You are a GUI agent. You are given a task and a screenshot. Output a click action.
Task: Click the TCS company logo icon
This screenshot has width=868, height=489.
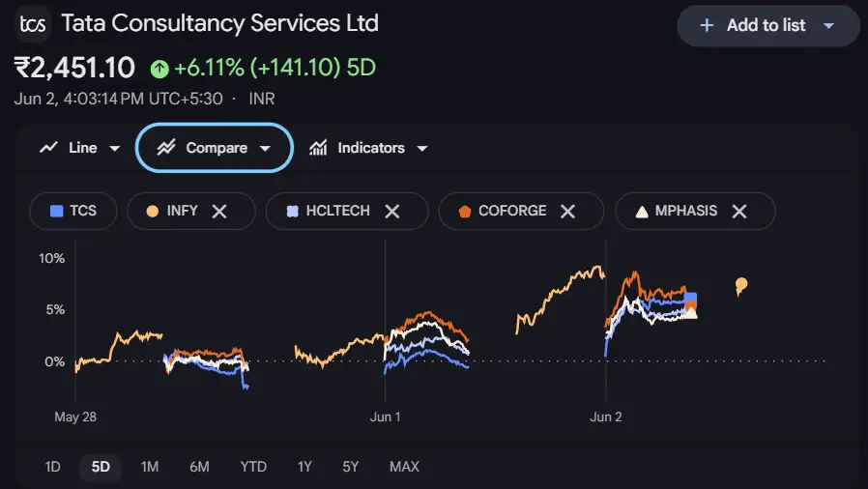coord(33,24)
